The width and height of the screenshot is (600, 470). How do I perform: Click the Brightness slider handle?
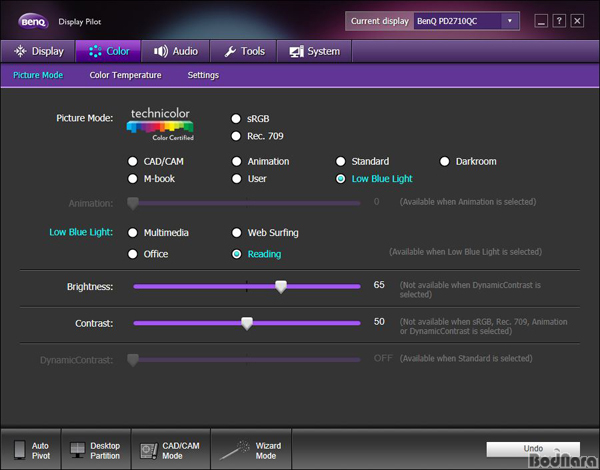pos(281,287)
